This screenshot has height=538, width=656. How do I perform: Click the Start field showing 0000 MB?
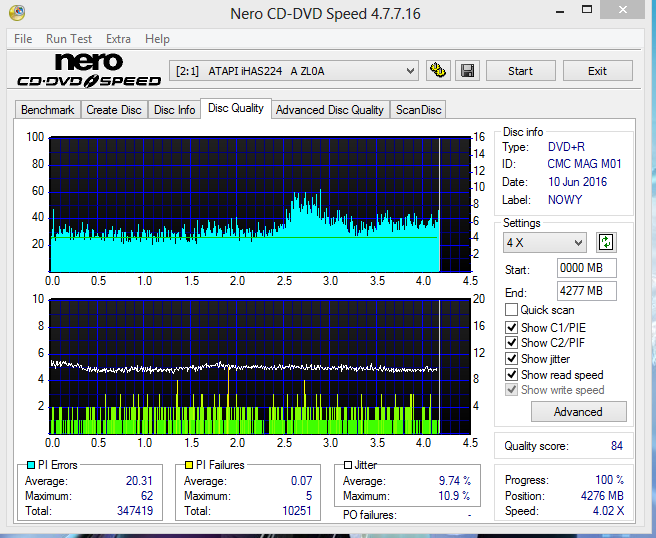(x=587, y=268)
